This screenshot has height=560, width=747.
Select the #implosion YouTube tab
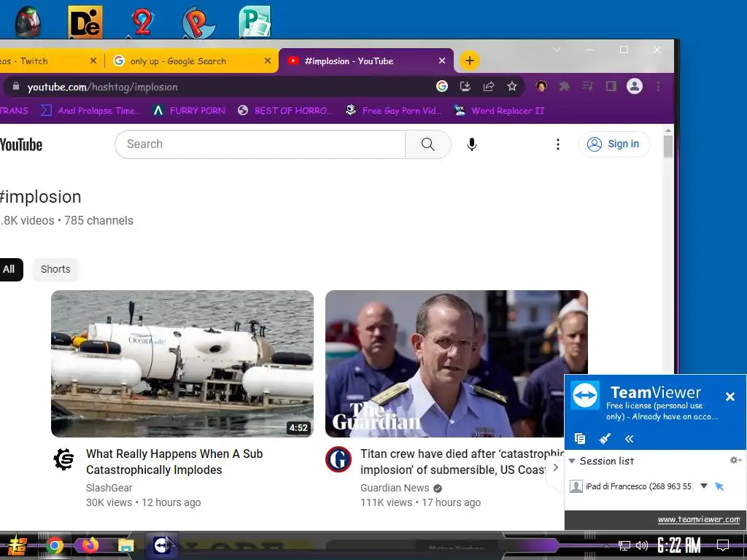click(366, 61)
